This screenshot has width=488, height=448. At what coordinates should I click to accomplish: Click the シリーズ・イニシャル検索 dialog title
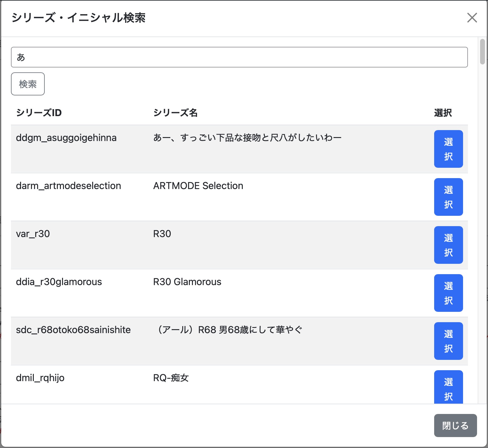(x=78, y=18)
